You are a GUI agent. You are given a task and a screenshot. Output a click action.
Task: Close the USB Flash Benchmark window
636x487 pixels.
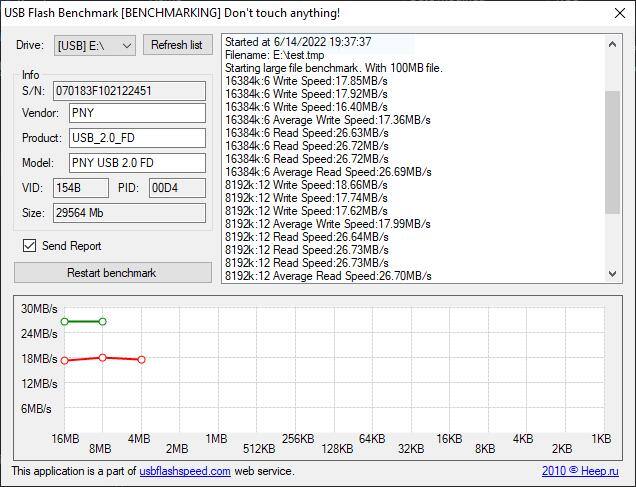pos(613,12)
